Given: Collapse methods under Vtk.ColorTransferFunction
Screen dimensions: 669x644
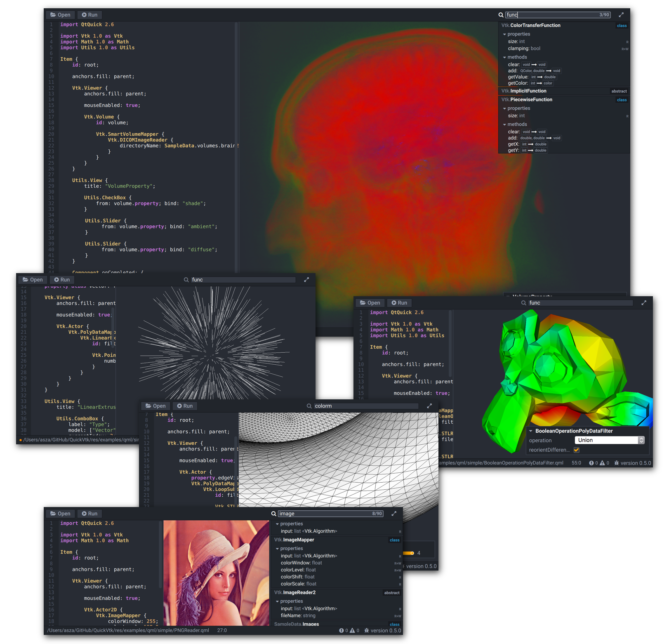Looking at the screenshot, I should point(504,57).
